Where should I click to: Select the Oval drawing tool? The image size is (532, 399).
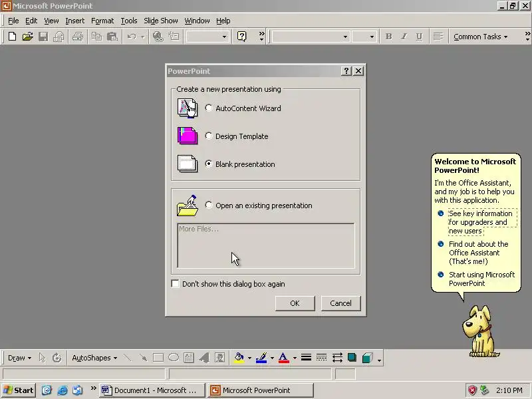coord(174,358)
